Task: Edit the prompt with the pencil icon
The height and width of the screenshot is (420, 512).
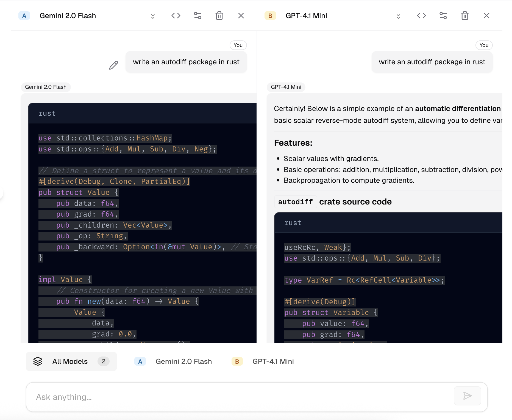Action: [113, 65]
